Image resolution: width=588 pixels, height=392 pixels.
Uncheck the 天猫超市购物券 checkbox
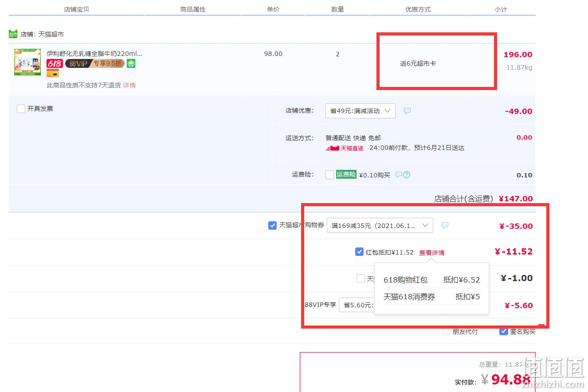point(272,225)
